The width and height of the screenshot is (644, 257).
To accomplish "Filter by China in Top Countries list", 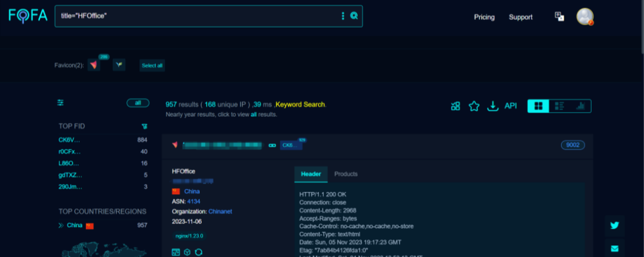I will click(75, 225).
